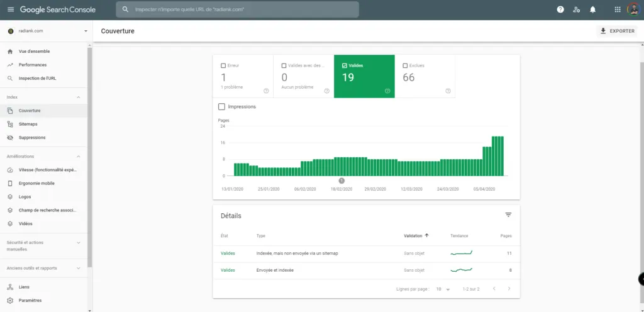
Task: Open the account profile avatar
Action: (633, 9)
